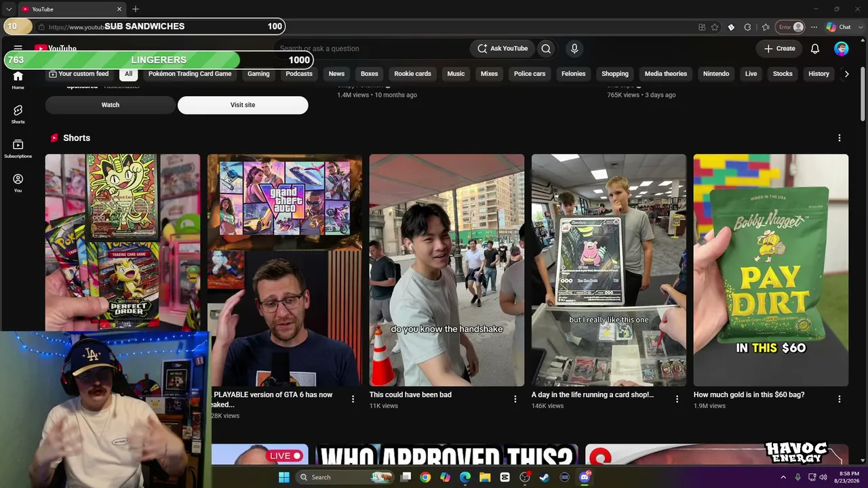The image size is (868, 488).
Task: Open 'How much gold is in this $60 bag?'
Action: pos(749,394)
